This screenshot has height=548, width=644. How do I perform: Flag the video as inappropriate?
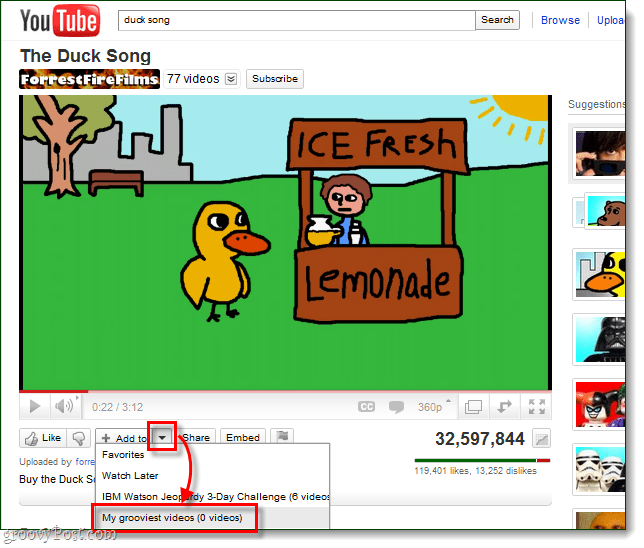[x=282, y=436]
